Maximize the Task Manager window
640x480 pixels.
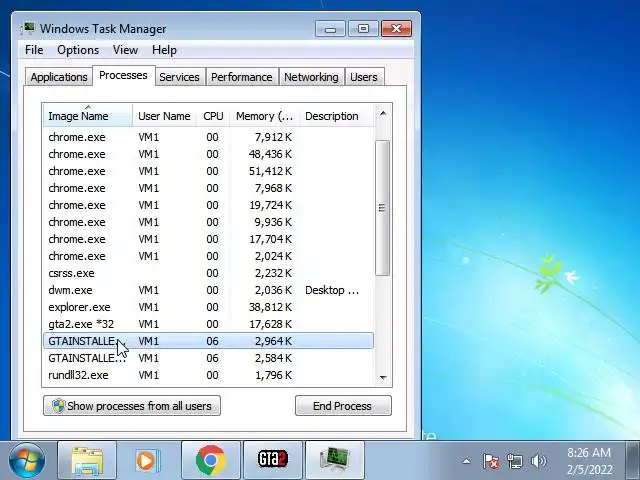[x=363, y=29]
